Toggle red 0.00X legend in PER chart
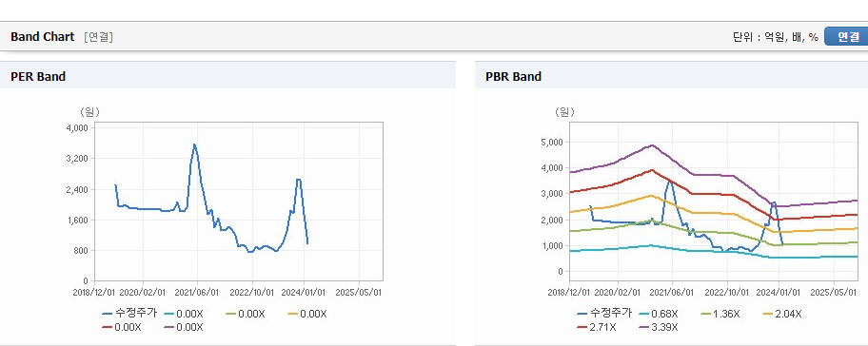Image resolution: width=868 pixels, height=346 pixels. point(123,327)
